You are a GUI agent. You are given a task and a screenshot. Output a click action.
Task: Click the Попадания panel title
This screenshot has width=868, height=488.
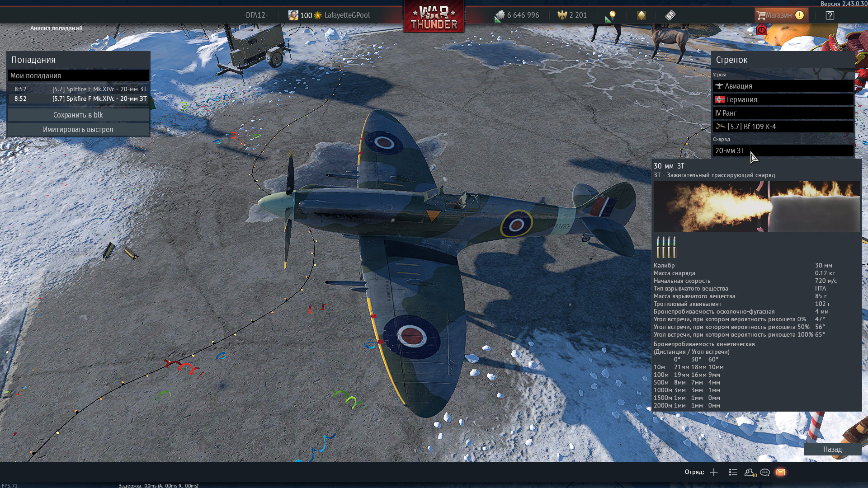pyautogui.click(x=33, y=60)
